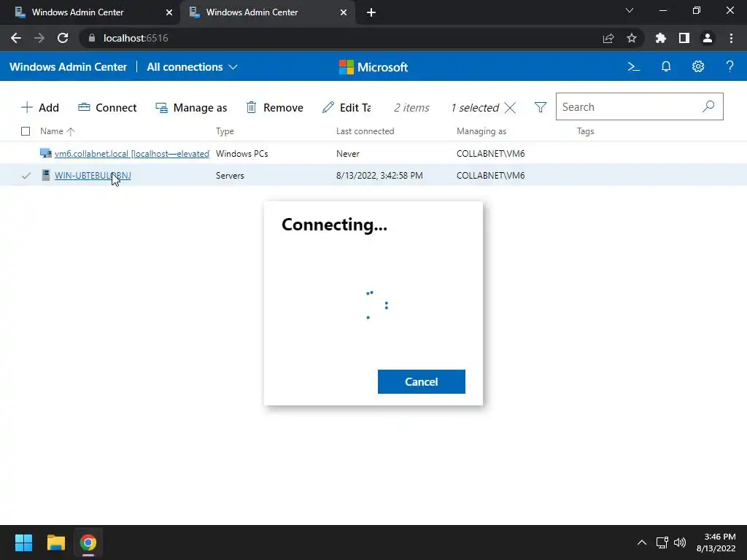
Task: Click the Edit Tags pencil button
Action: point(347,108)
